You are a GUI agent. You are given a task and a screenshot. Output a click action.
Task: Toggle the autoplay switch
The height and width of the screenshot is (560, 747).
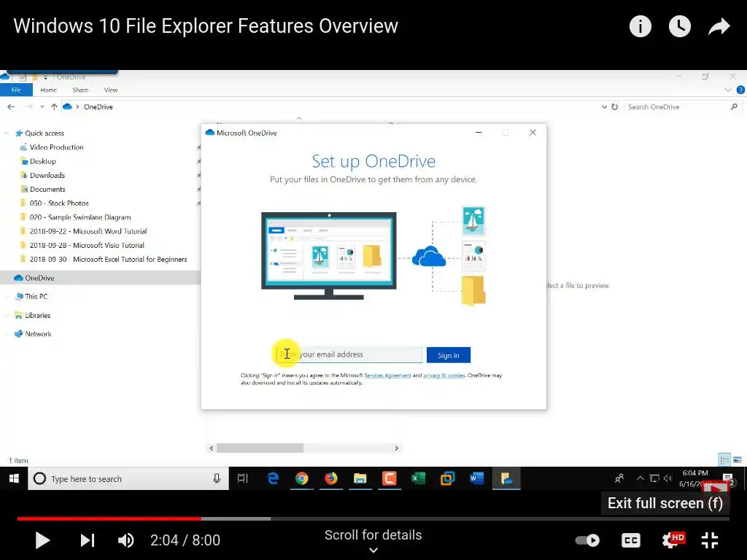(x=587, y=540)
